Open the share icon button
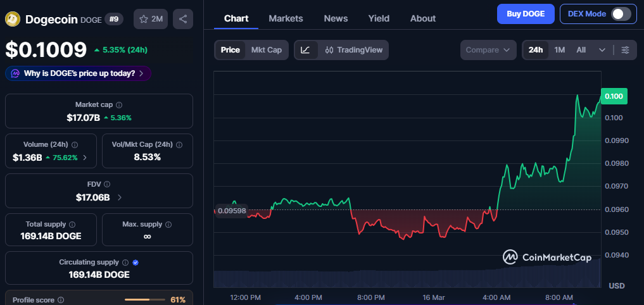644x305 pixels. tap(183, 19)
